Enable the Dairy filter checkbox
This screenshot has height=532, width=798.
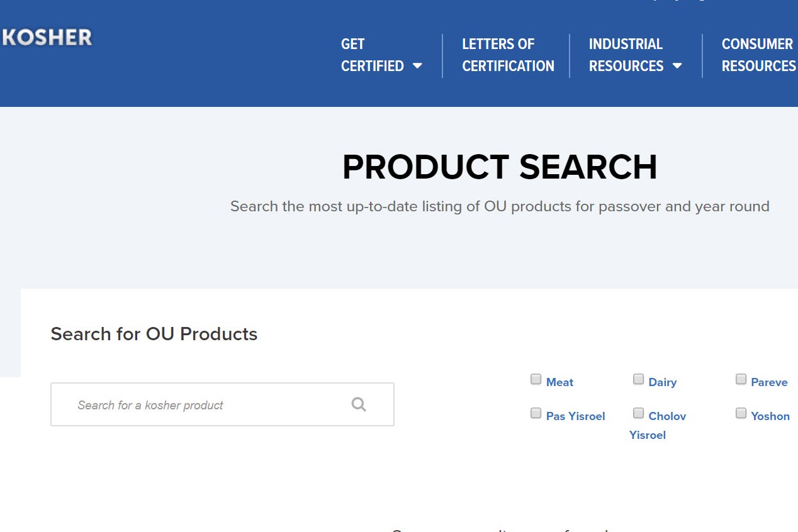click(638, 379)
